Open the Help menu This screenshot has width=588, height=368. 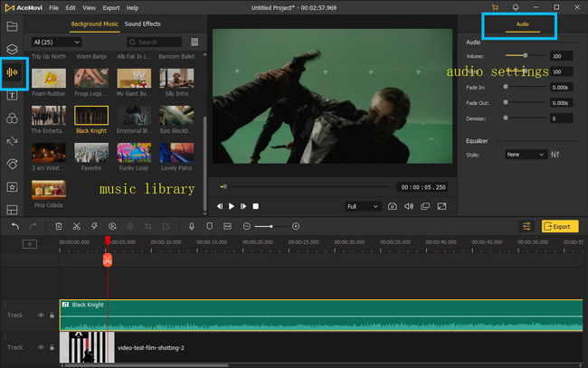[132, 8]
